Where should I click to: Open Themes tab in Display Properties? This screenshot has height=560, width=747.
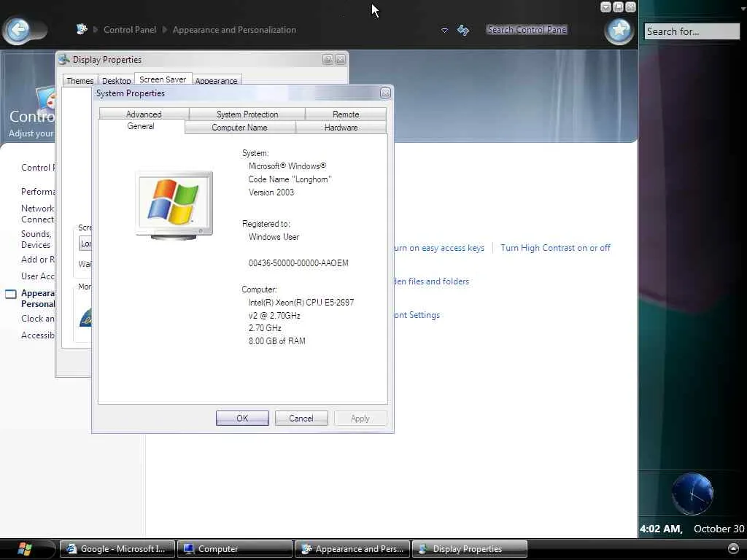80,80
